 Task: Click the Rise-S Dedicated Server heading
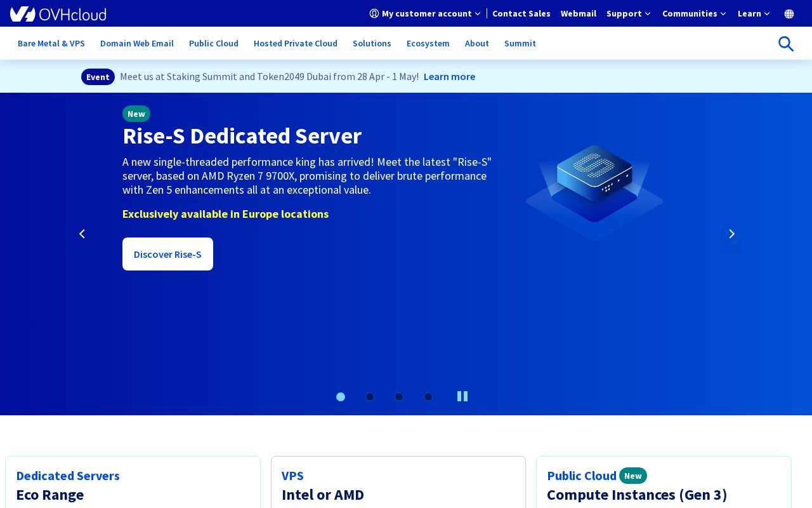(x=242, y=136)
